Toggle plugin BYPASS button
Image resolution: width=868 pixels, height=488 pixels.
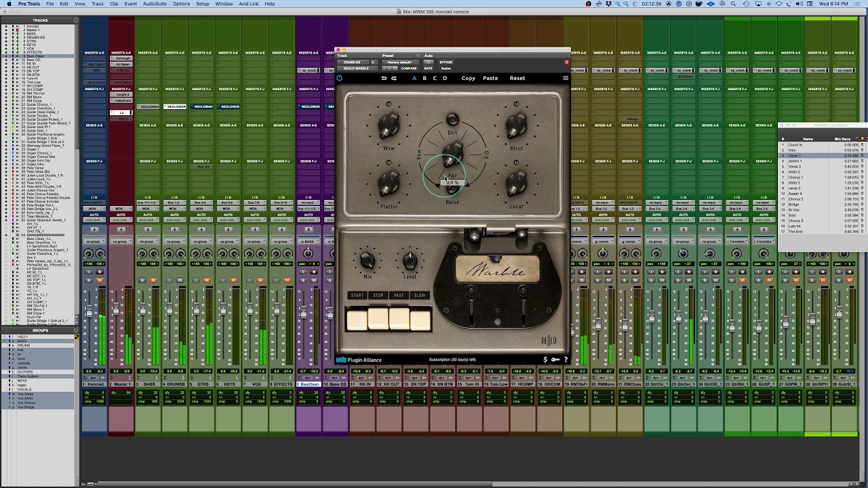pos(446,62)
